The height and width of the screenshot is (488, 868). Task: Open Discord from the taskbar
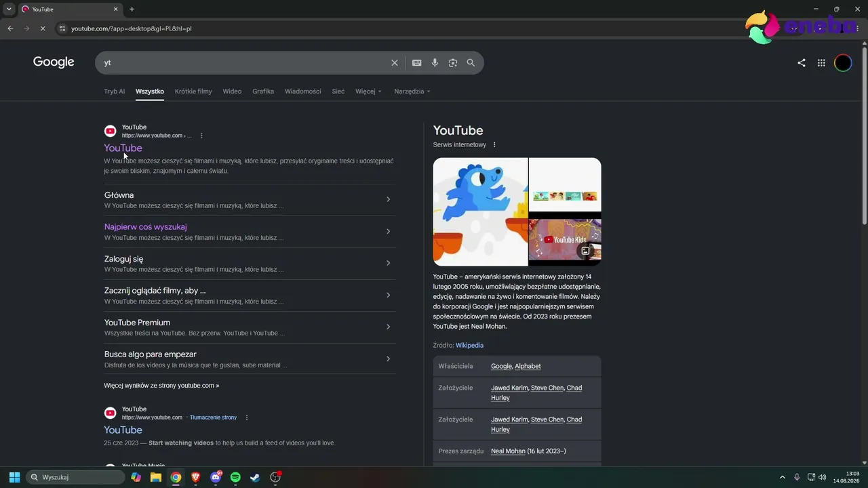216,477
